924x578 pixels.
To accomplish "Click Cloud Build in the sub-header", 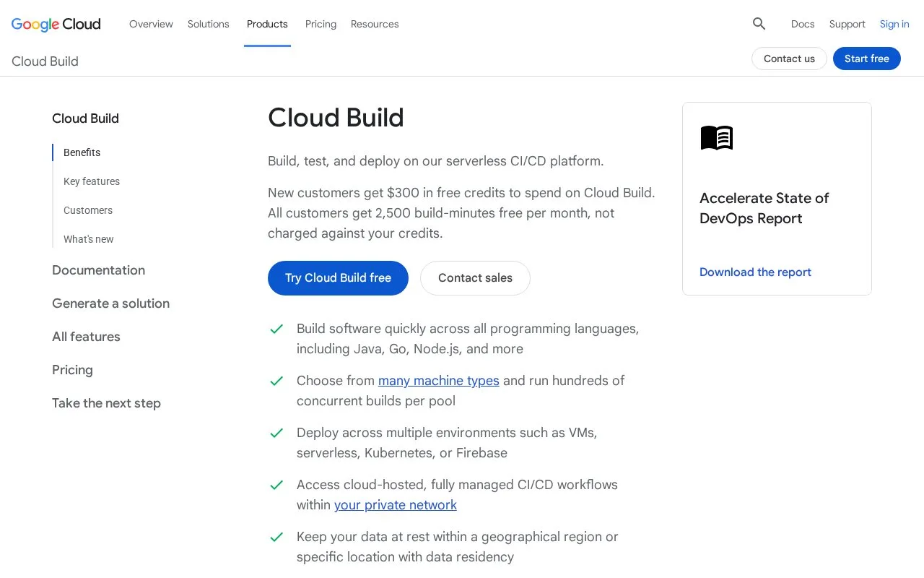I will [x=45, y=61].
